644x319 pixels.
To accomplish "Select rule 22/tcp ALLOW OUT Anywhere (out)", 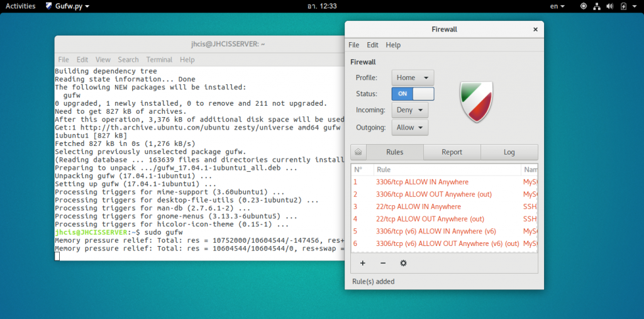I will click(445, 219).
